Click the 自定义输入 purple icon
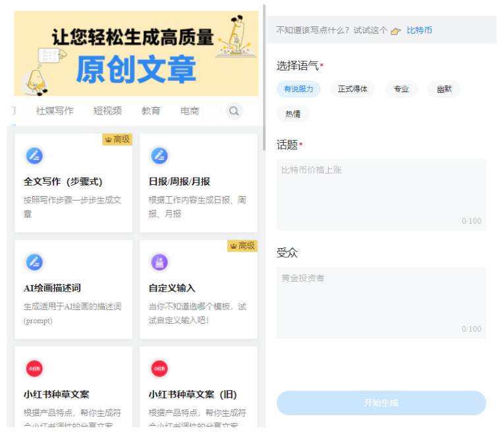The width and height of the screenshot is (504, 439). pos(159,262)
